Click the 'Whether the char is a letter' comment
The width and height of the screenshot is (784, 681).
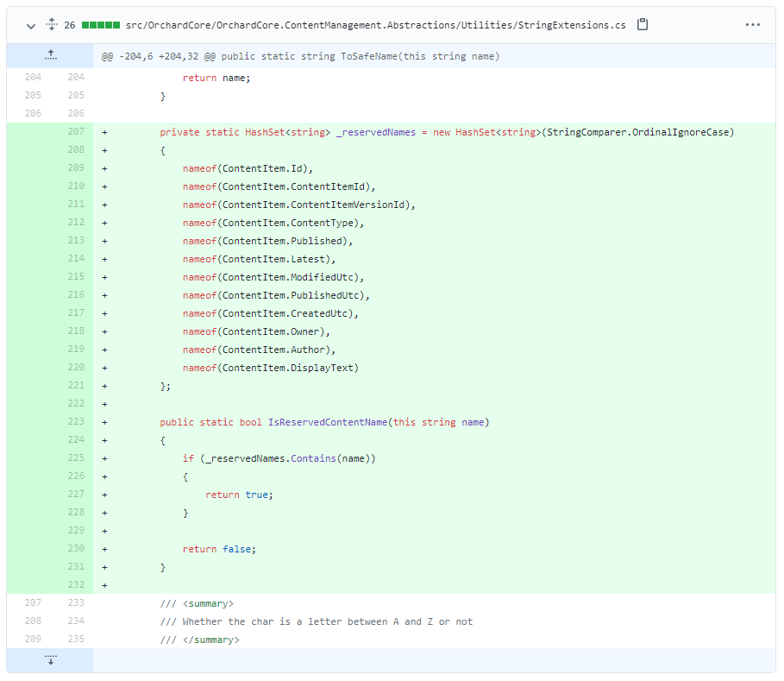[317, 622]
